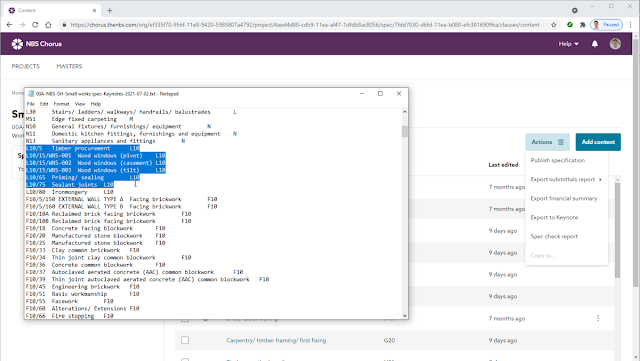Open the row options three-dot menu
This screenshot has height=361, width=640.
[598, 318]
